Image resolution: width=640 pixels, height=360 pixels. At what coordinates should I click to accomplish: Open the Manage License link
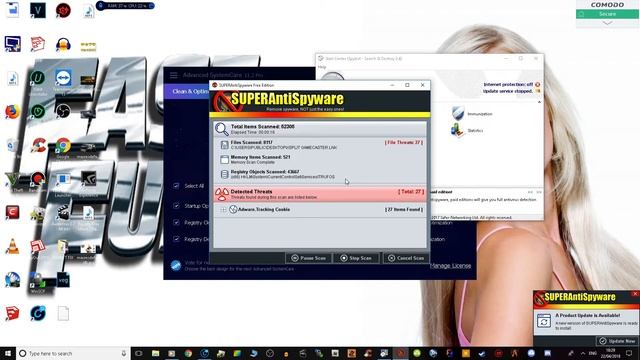450,266
